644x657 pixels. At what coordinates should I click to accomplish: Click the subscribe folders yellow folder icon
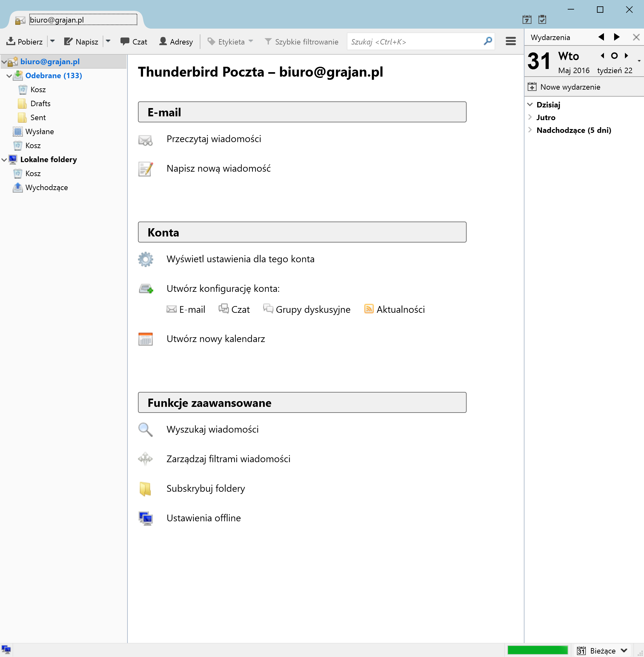click(x=146, y=489)
